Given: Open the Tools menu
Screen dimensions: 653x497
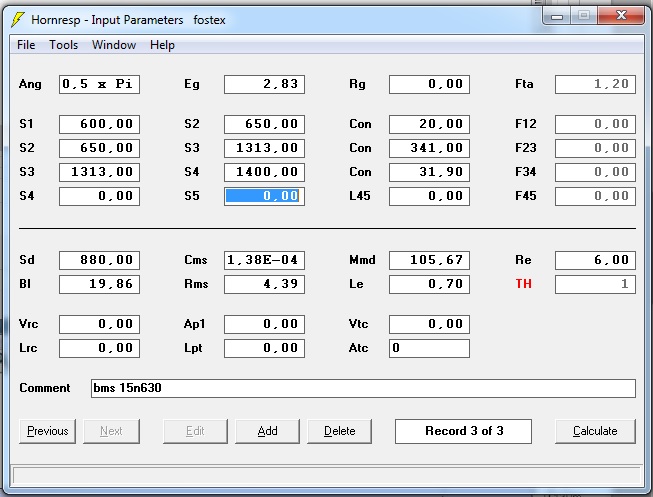Looking at the screenshot, I should (x=63, y=45).
